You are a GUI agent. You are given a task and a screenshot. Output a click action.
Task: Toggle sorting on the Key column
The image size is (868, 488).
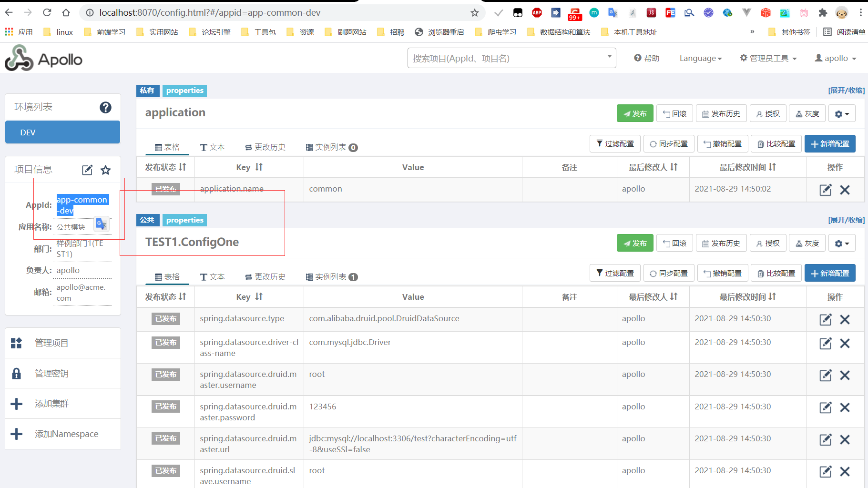click(249, 167)
